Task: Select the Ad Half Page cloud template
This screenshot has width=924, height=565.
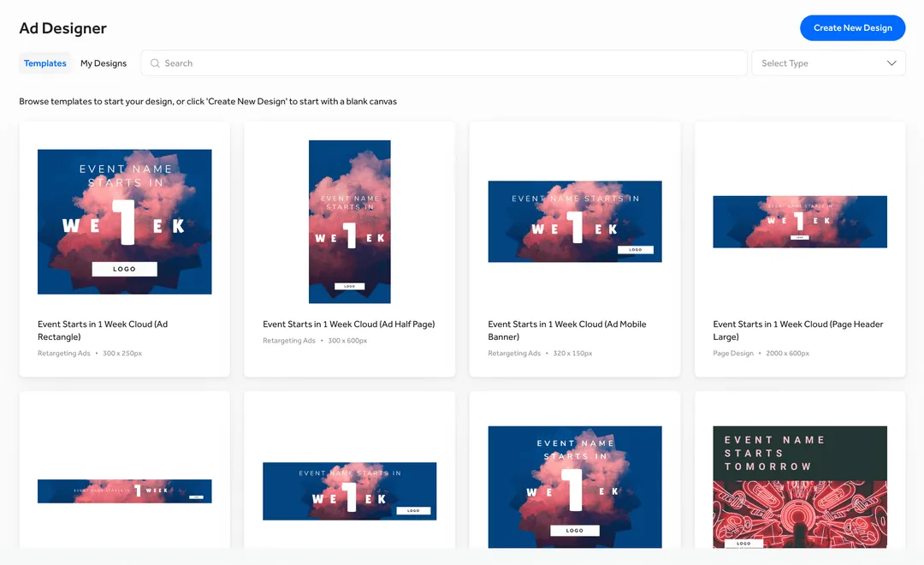Action: click(x=349, y=221)
